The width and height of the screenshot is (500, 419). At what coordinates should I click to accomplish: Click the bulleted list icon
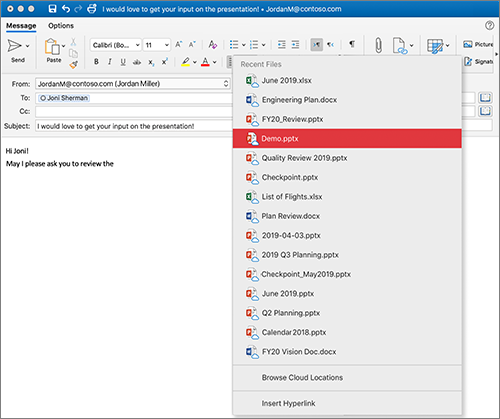(234, 45)
